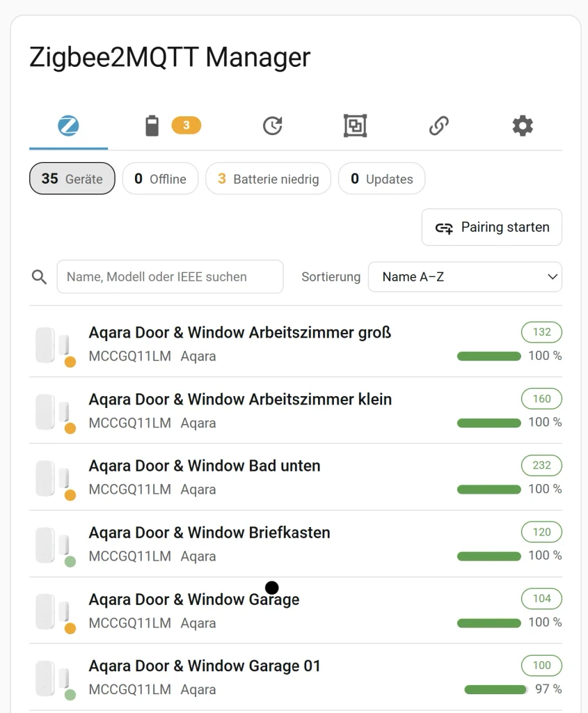Click the Garage 01 sensor thumbnail
The width and height of the screenshot is (588, 713).
tap(51, 678)
